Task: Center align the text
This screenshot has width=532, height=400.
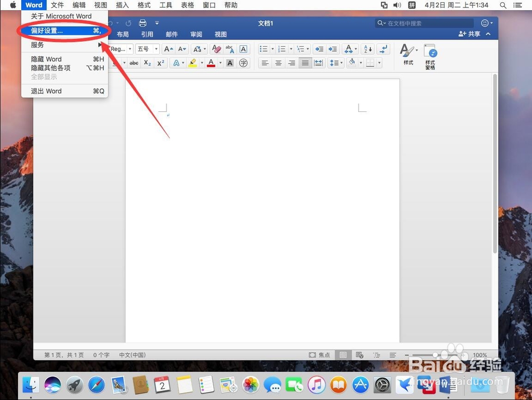Action: tap(278, 63)
